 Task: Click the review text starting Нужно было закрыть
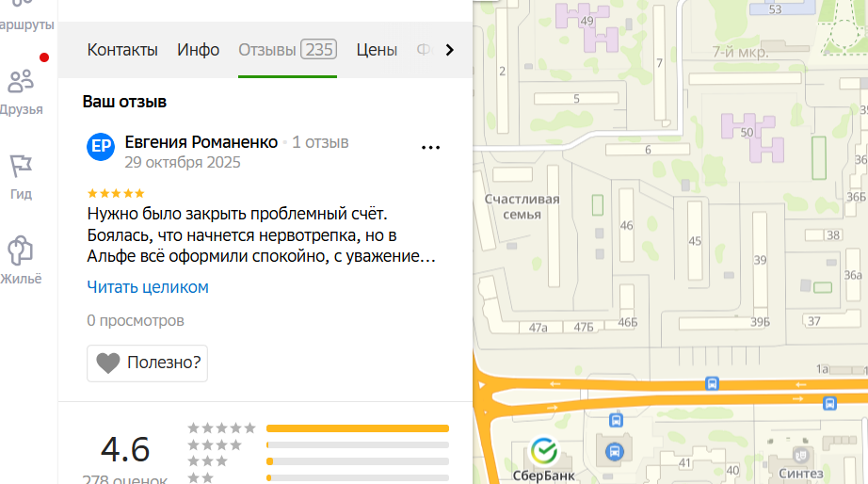pyautogui.click(x=262, y=234)
